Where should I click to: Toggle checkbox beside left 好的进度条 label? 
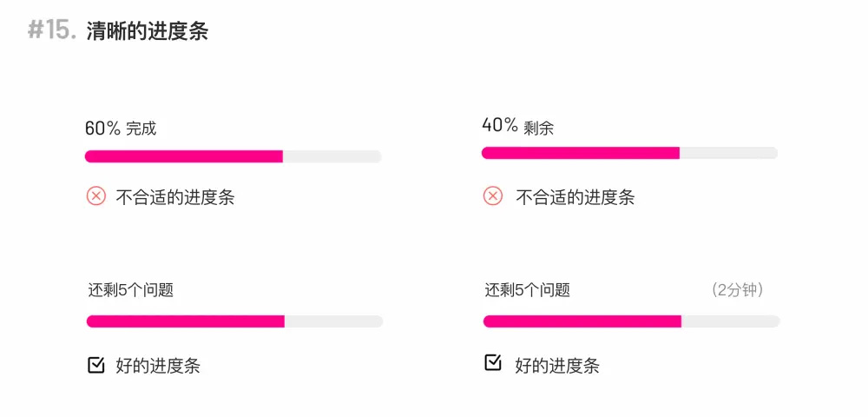click(x=96, y=365)
